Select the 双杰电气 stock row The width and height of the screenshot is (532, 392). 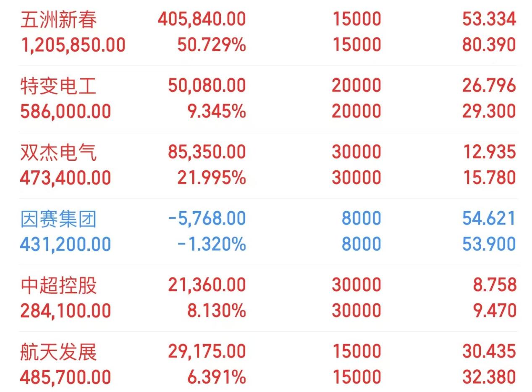coord(58,152)
